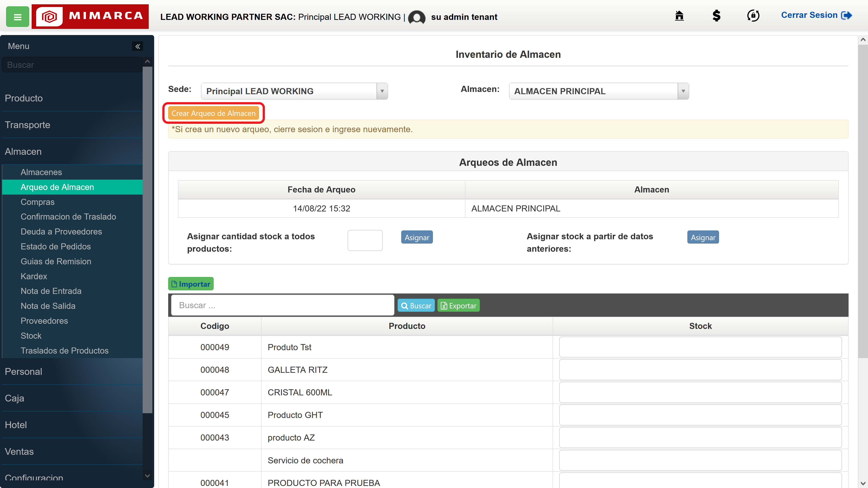Go to home via house icon
This screenshot has height=488, width=868.
[679, 16]
